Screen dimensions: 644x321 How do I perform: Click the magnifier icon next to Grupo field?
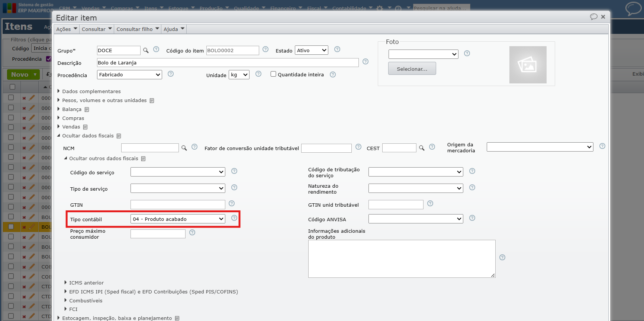tap(146, 50)
